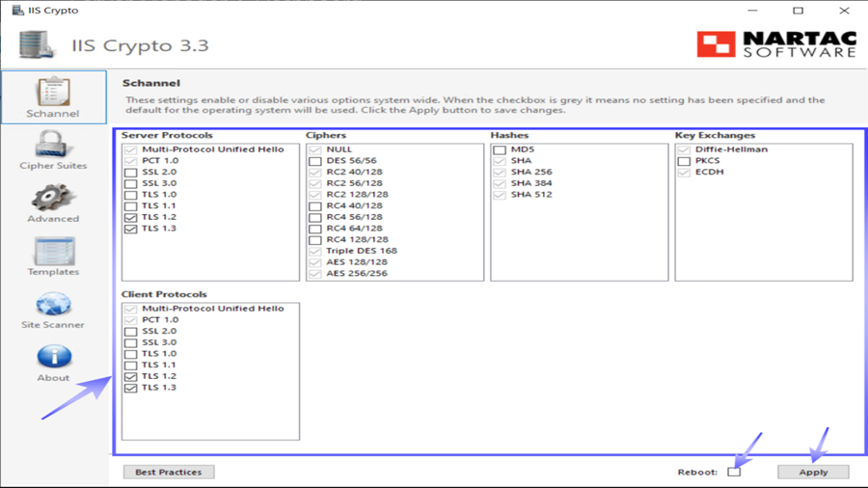The image size is (868, 488).
Task: Minimize the IIS Crypto window
Action: [752, 10]
